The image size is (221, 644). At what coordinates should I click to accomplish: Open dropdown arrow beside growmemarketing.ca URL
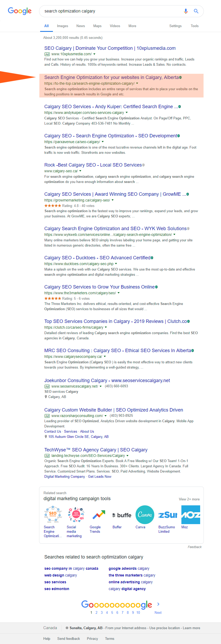pyautogui.click(x=113, y=200)
